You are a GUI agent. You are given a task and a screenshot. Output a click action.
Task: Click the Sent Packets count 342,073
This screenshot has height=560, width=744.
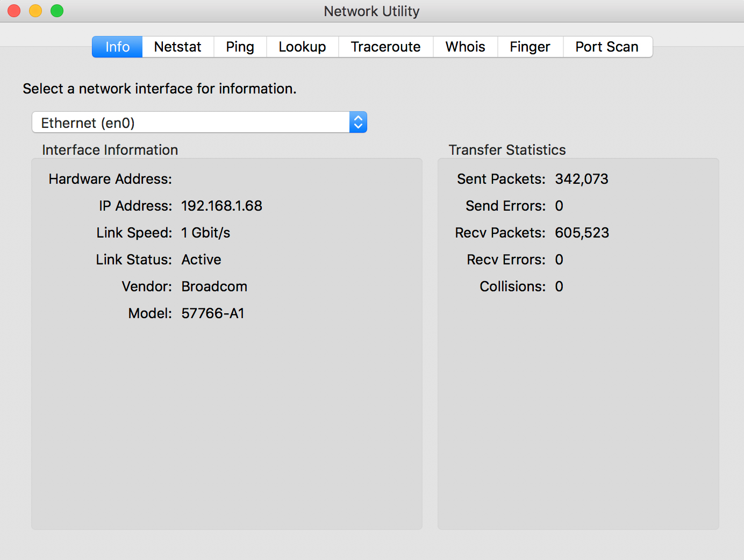tap(581, 179)
